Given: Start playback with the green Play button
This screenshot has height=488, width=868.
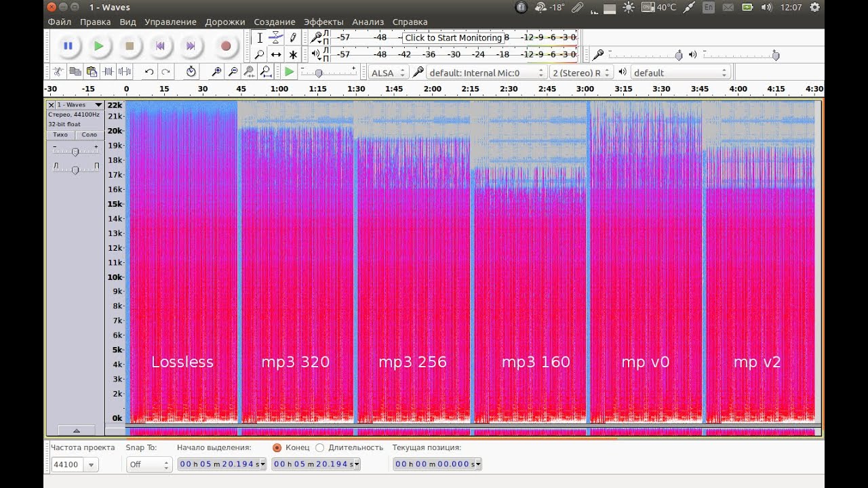Looking at the screenshot, I should point(99,46).
